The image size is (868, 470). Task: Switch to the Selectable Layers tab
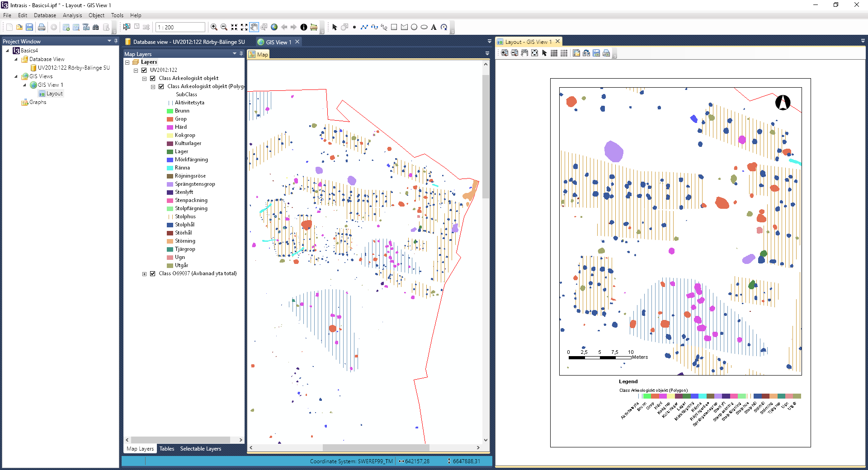coord(201,449)
